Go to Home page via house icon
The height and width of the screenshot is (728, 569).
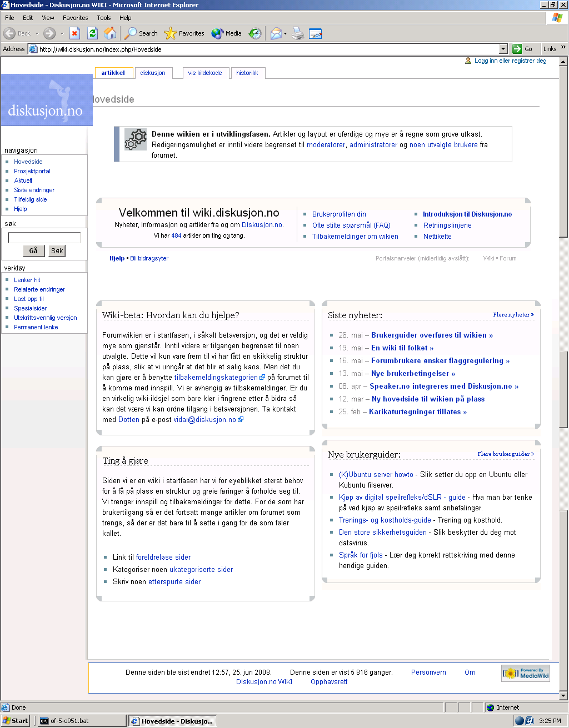111,33
